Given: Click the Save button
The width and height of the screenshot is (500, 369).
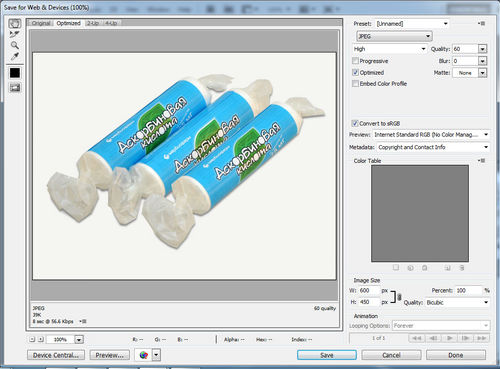Looking at the screenshot, I should tap(327, 355).
